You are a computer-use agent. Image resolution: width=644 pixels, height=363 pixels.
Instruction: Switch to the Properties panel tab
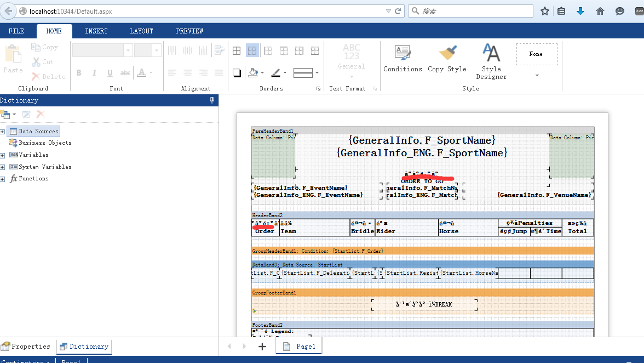point(26,347)
